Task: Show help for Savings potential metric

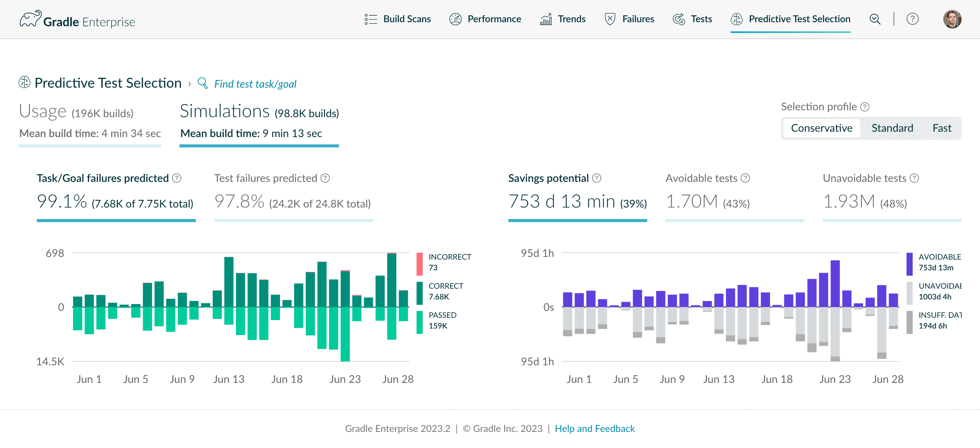Action: click(597, 178)
